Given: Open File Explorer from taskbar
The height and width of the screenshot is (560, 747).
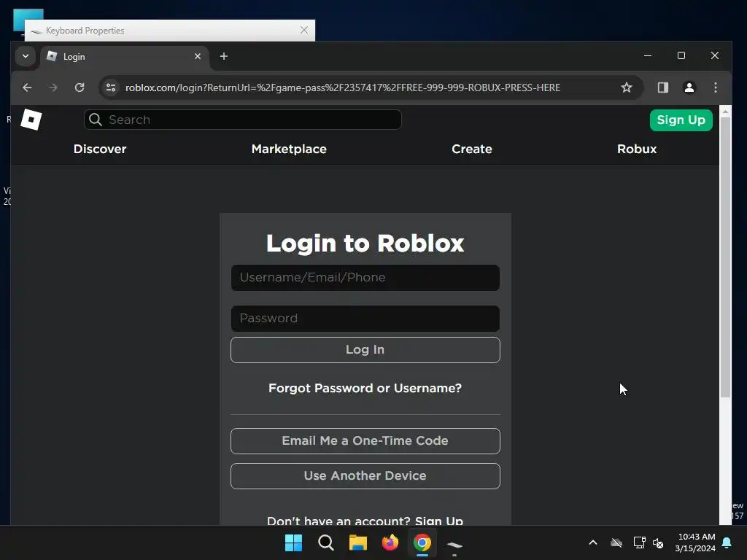Looking at the screenshot, I should click(x=357, y=542).
